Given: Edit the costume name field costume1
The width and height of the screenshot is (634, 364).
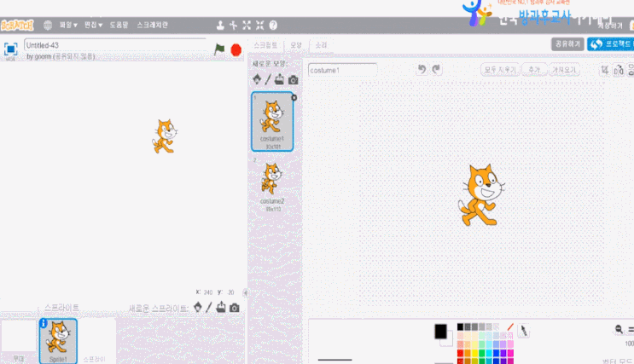Looking at the screenshot, I should click(342, 70).
